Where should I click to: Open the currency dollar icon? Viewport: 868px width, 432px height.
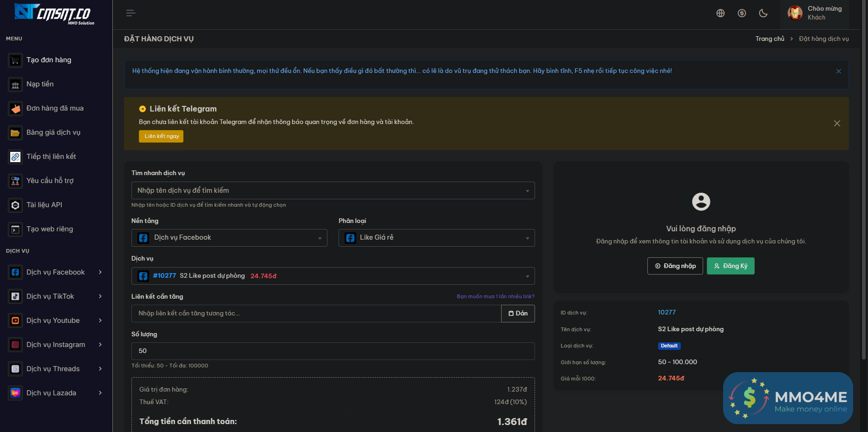point(742,13)
